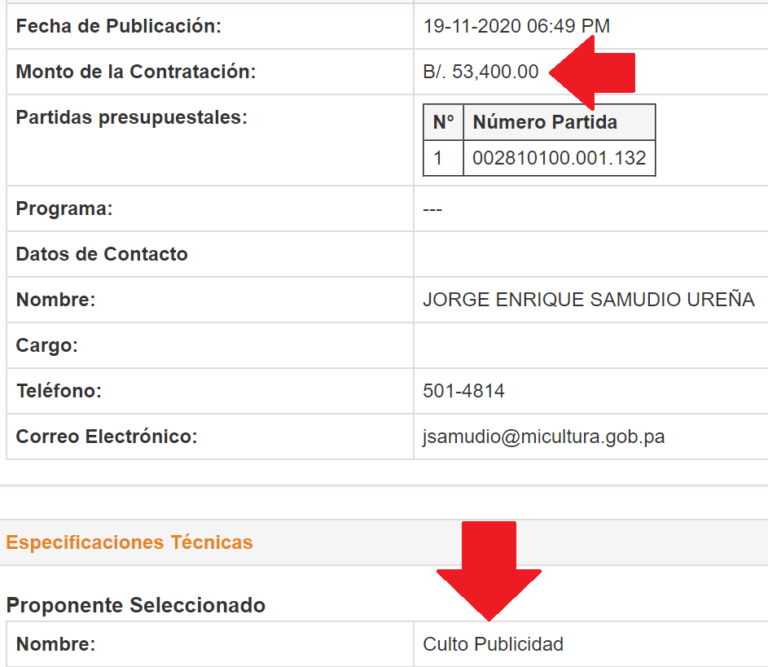Click the publication date 19-11-2020 06:49 PM
Image resolution: width=768 pixels, height=667 pixels.
coord(516,26)
